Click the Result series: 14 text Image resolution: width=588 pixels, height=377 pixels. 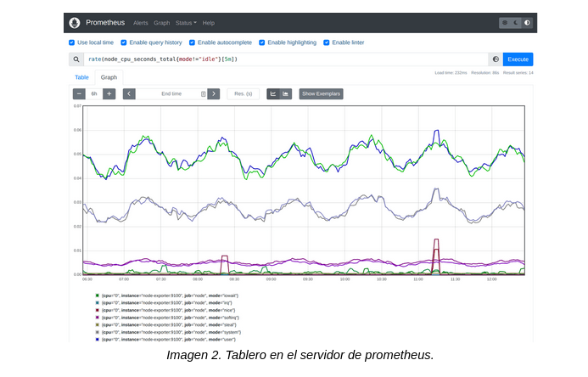click(518, 73)
